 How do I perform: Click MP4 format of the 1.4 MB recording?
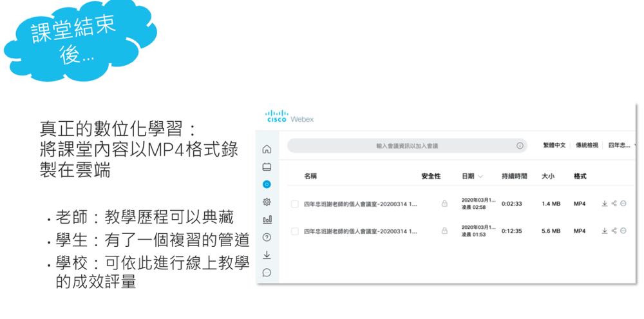tap(580, 204)
